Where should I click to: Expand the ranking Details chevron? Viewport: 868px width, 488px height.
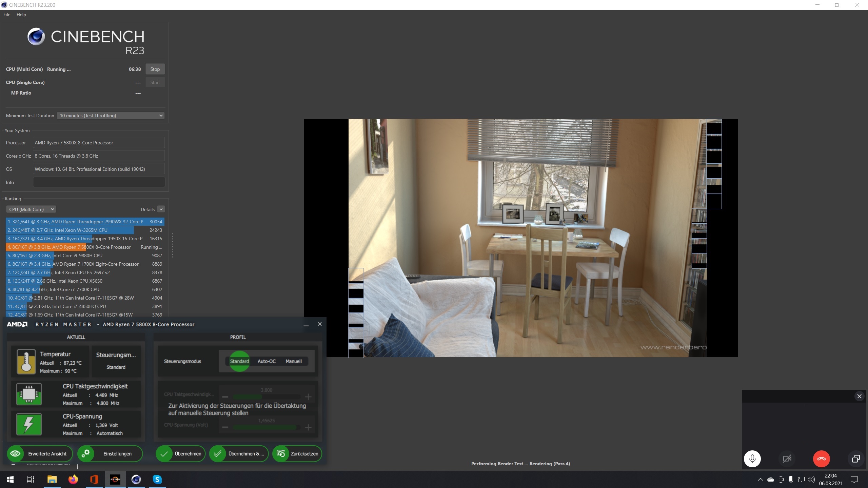(x=161, y=209)
